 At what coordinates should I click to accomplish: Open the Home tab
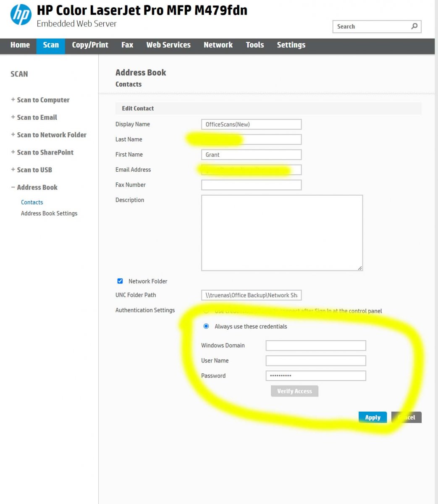[20, 45]
